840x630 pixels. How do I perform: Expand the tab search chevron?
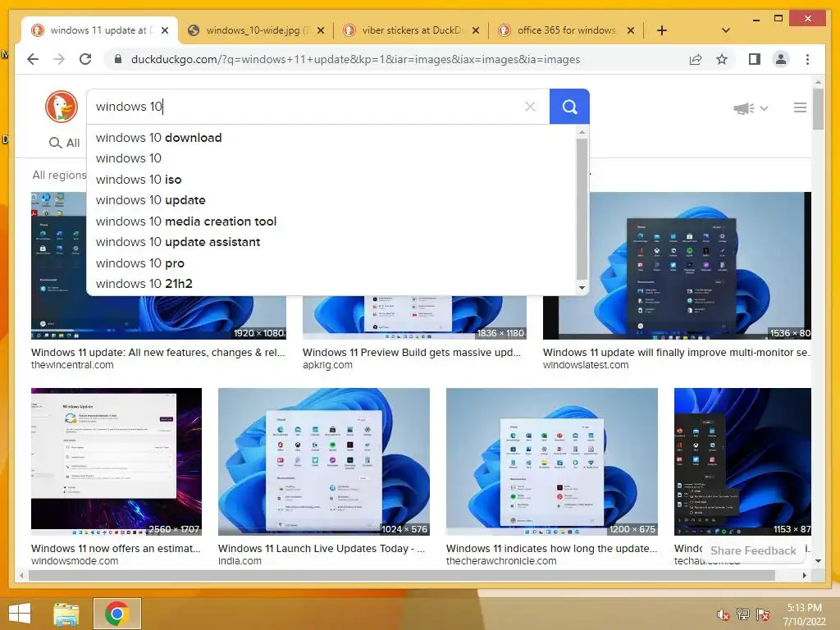pos(726,30)
